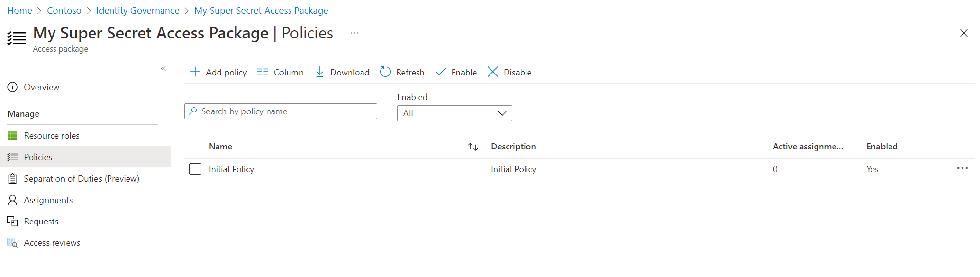Focus the Search by policy name field
The width and height of the screenshot is (980, 277).
point(281,111)
